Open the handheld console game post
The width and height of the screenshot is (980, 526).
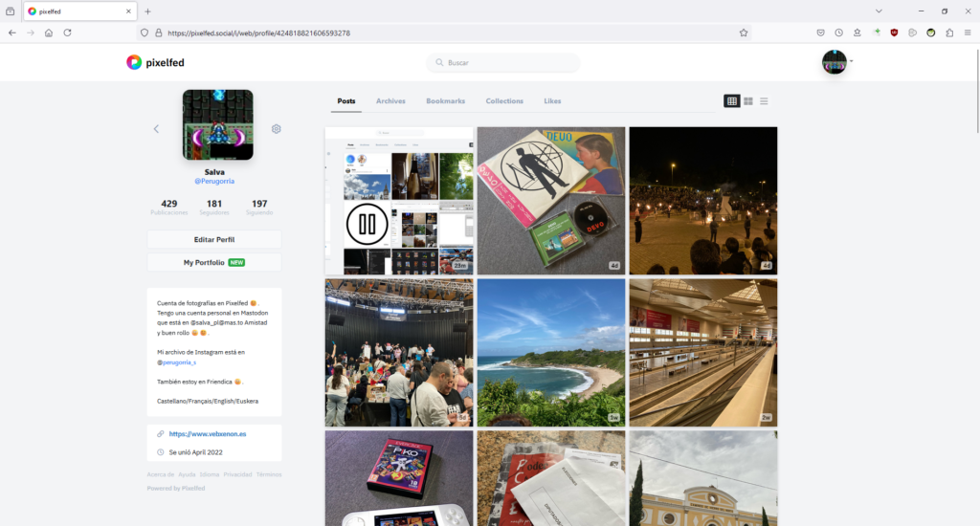pyautogui.click(x=399, y=478)
